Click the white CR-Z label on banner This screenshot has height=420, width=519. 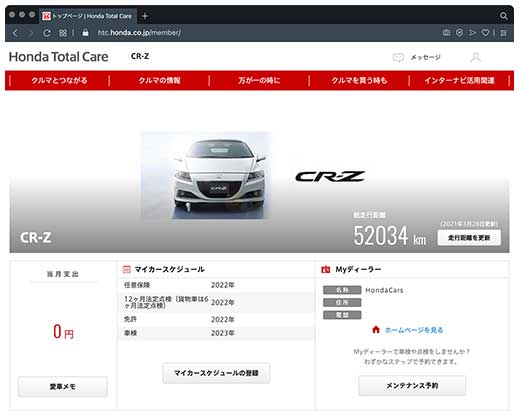[x=35, y=238]
